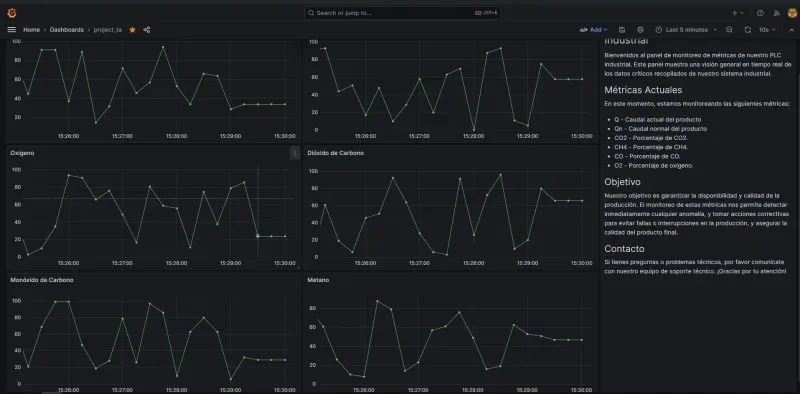Click the Search or jump to field
This screenshot has width=800, height=394.
pyautogui.click(x=402, y=13)
